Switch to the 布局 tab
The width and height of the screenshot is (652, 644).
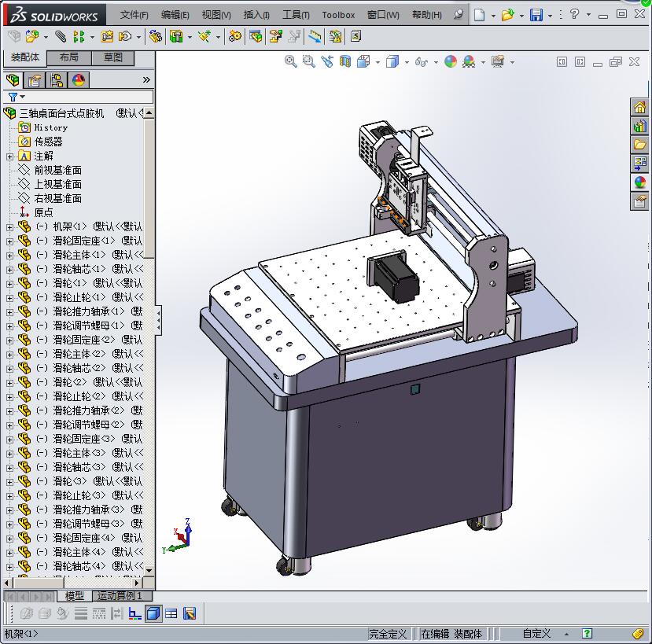click(69, 57)
